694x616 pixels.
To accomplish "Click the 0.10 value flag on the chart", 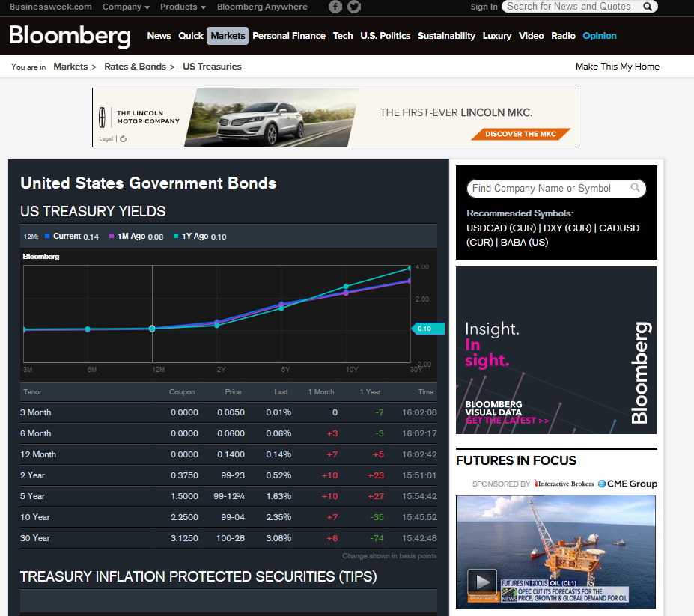I will pyautogui.click(x=427, y=329).
